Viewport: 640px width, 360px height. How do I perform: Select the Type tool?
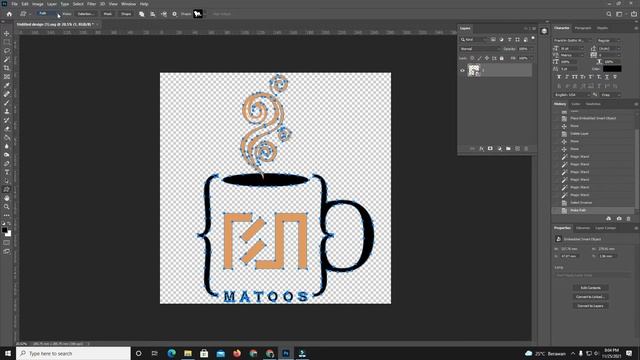coord(7,172)
